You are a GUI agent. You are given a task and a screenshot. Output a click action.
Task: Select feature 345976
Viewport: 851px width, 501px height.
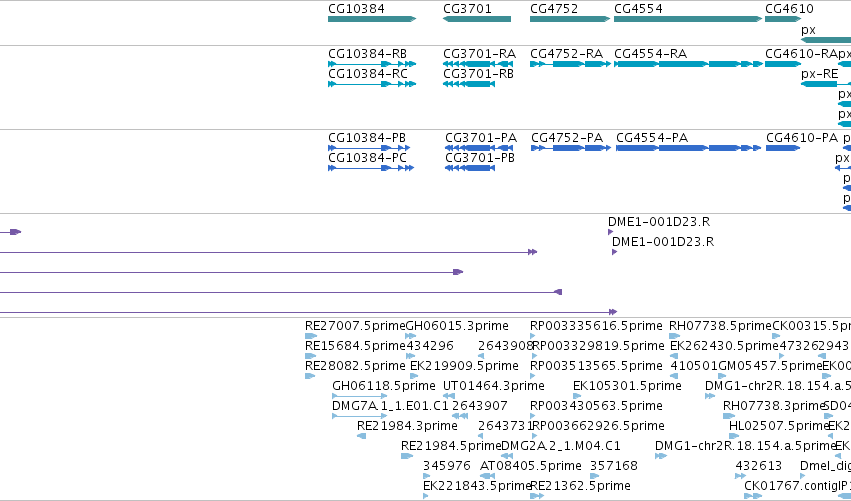pos(447,466)
